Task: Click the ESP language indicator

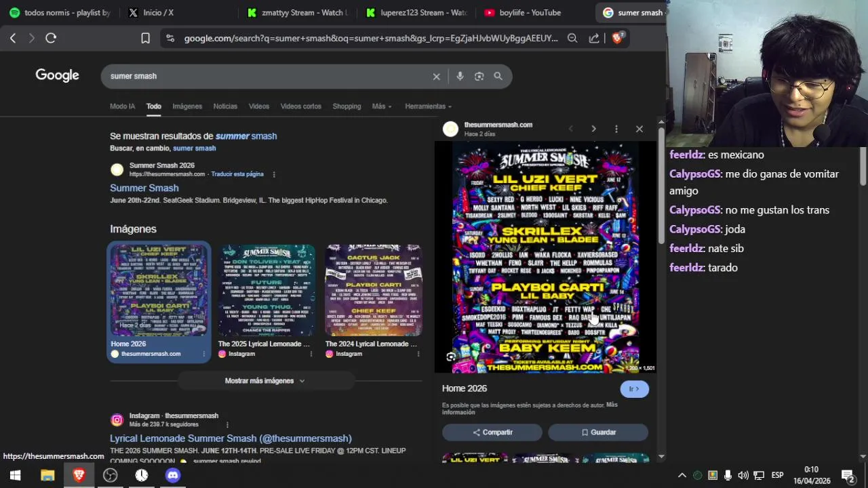Action: pyautogui.click(x=777, y=475)
